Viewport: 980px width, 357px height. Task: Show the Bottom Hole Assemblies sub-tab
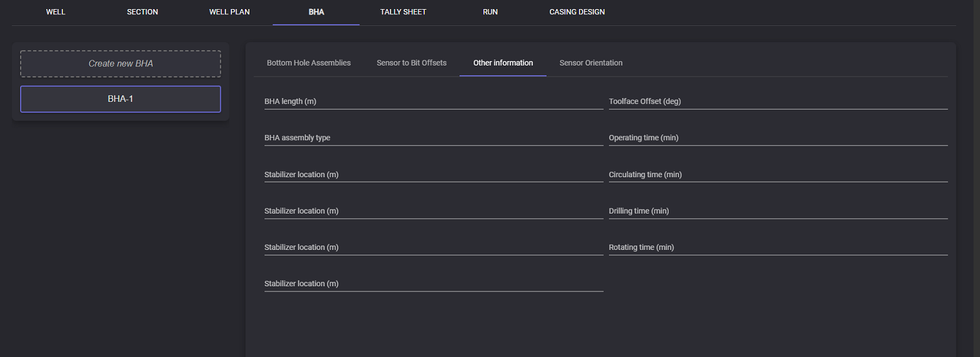tap(309, 63)
